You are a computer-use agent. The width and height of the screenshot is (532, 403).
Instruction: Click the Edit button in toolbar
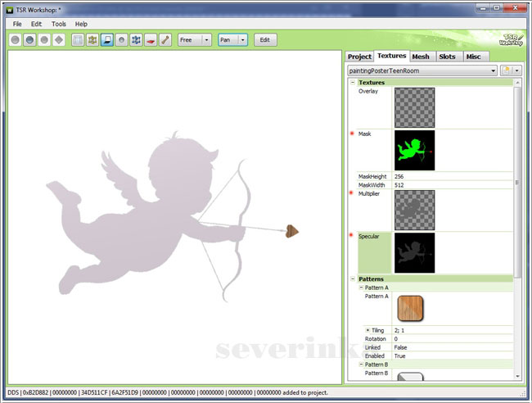tap(265, 39)
